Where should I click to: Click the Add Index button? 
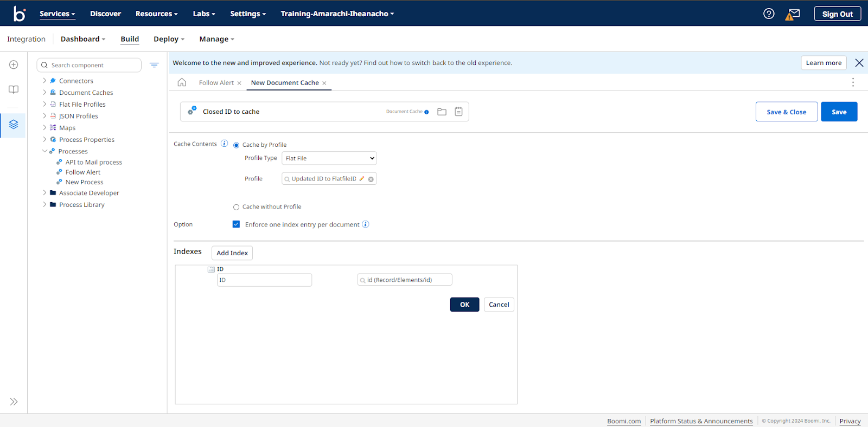pyautogui.click(x=232, y=253)
